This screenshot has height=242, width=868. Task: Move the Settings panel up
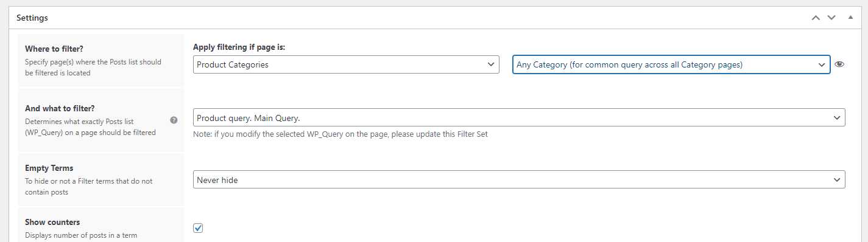[x=816, y=18]
